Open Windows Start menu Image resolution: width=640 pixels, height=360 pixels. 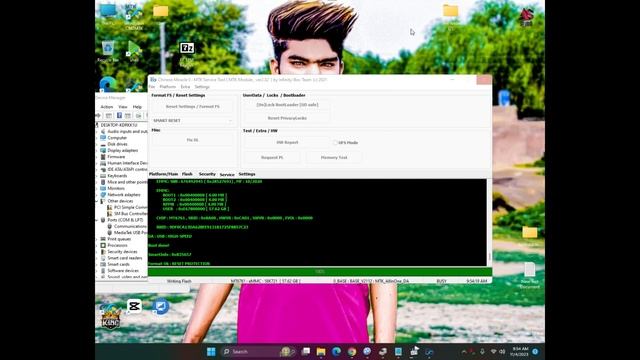pos(211,351)
